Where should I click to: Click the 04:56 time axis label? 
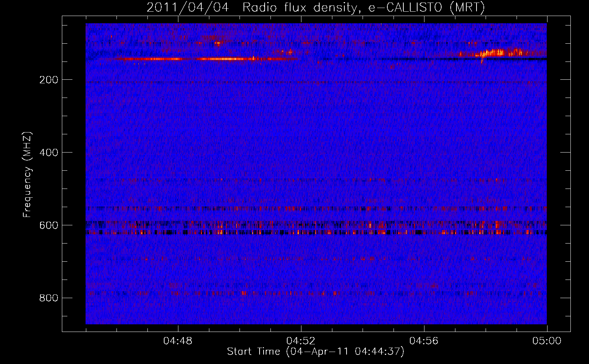424,341
